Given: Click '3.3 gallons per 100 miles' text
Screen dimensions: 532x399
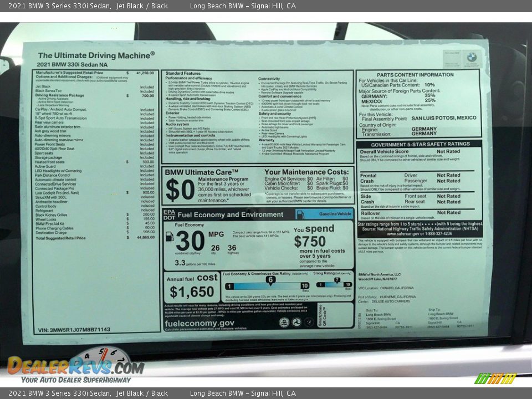Looking at the screenshot, I should click(195, 263).
